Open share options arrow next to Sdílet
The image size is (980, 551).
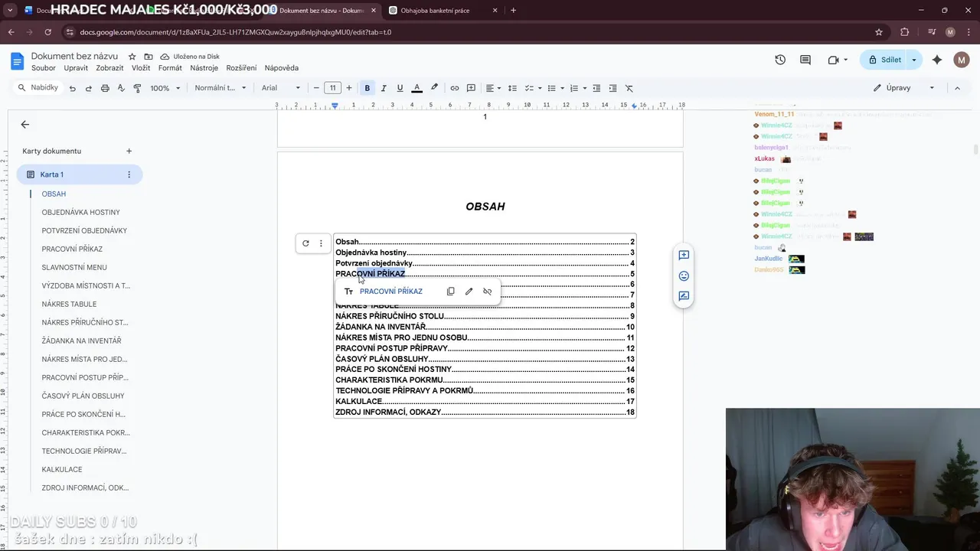coord(913,60)
